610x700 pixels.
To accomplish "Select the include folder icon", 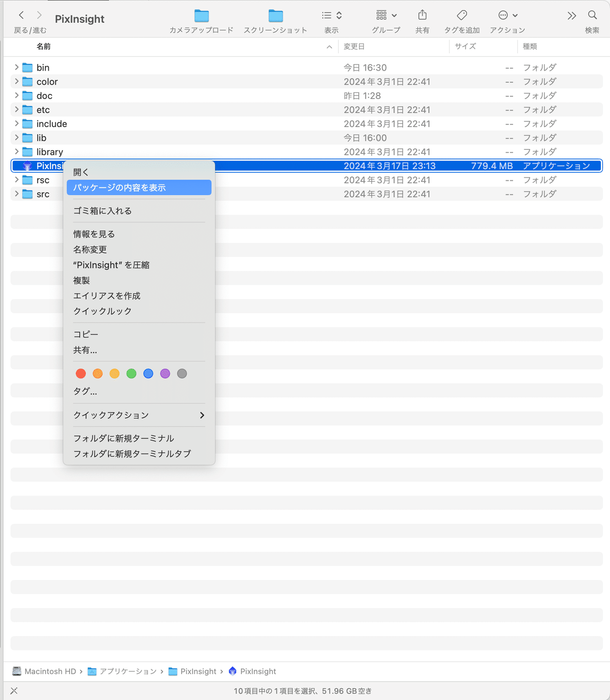I will point(27,124).
